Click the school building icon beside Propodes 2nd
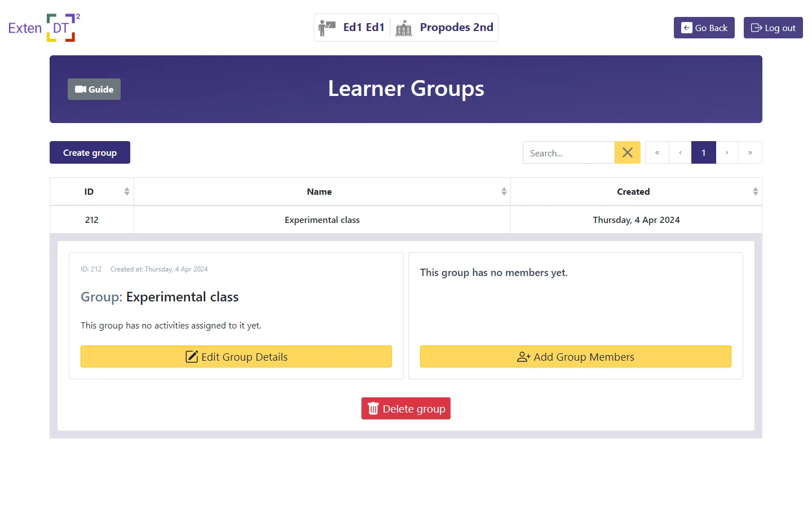The width and height of the screenshot is (812, 508). pyautogui.click(x=403, y=28)
